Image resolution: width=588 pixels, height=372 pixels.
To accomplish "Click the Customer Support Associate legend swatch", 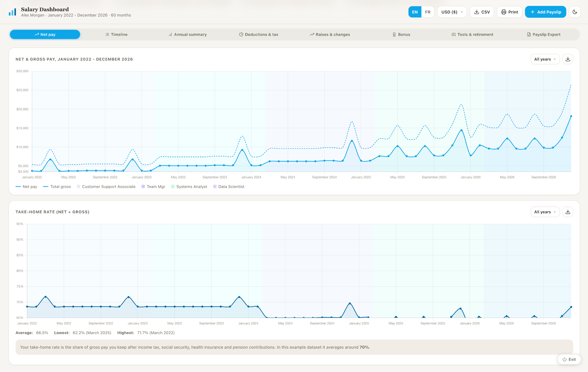I will click(x=78, y=187).
